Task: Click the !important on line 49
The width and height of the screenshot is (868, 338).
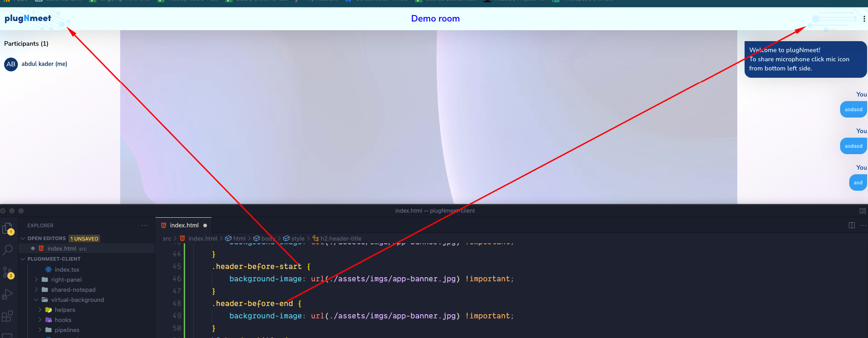Action: click(x=487, y=316)
